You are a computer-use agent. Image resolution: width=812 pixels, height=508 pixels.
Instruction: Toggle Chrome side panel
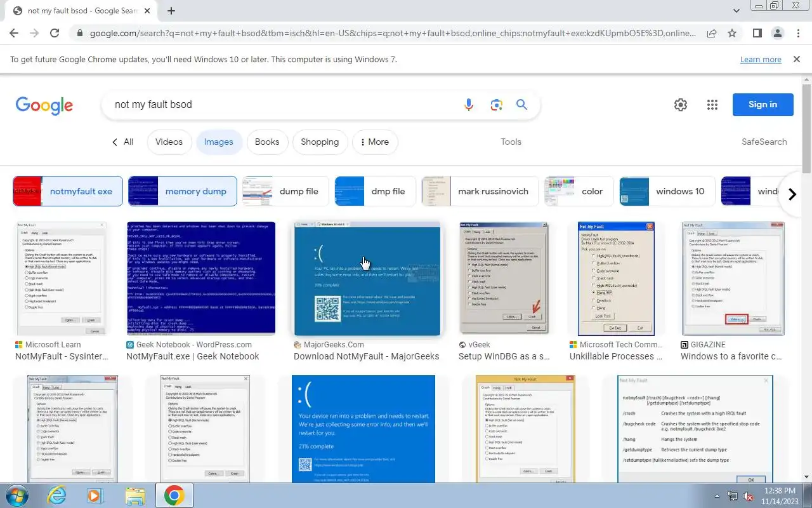coord(757,33)
